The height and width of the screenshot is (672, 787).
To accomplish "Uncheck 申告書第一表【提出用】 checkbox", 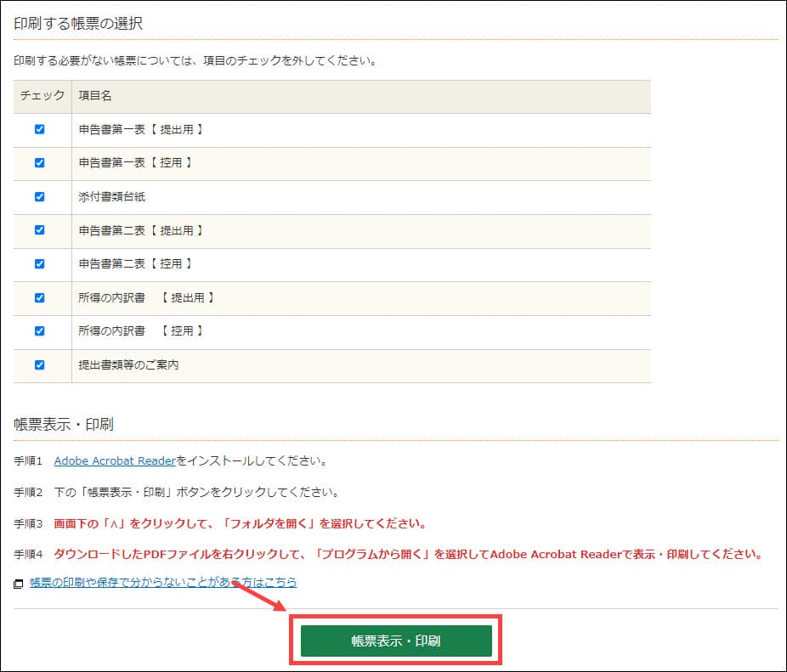I will tap(39, 130).
